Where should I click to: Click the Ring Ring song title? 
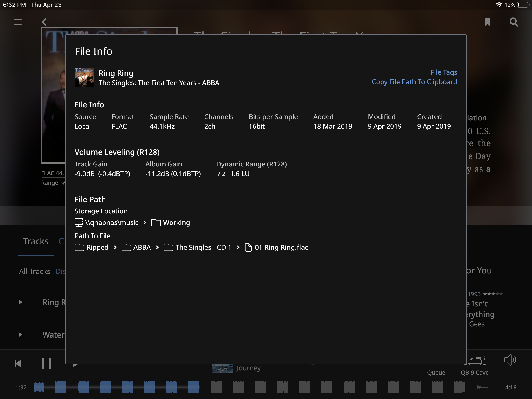coord(116,73)
